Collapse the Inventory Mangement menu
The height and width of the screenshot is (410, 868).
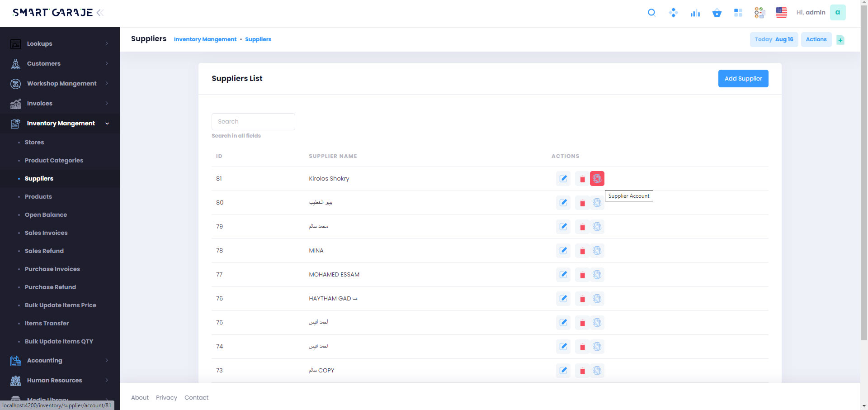[60, 124]
